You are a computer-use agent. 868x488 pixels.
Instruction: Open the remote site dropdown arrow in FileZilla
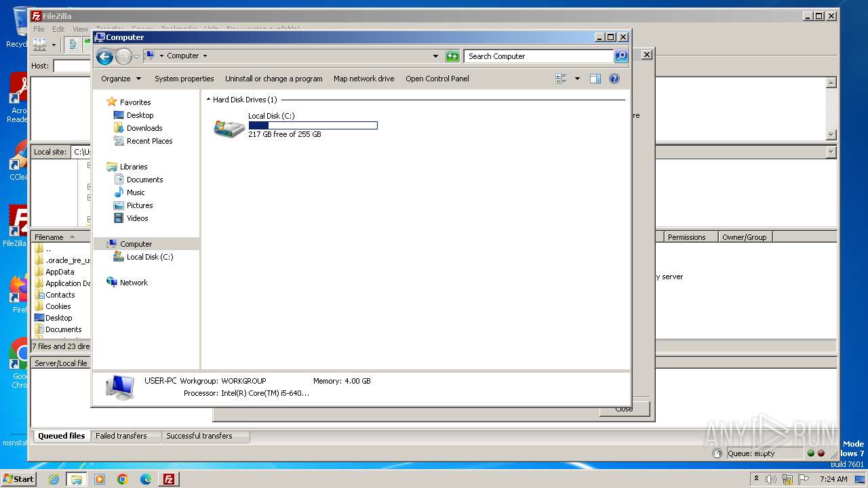pyautogui.click(x=831, y=152)
